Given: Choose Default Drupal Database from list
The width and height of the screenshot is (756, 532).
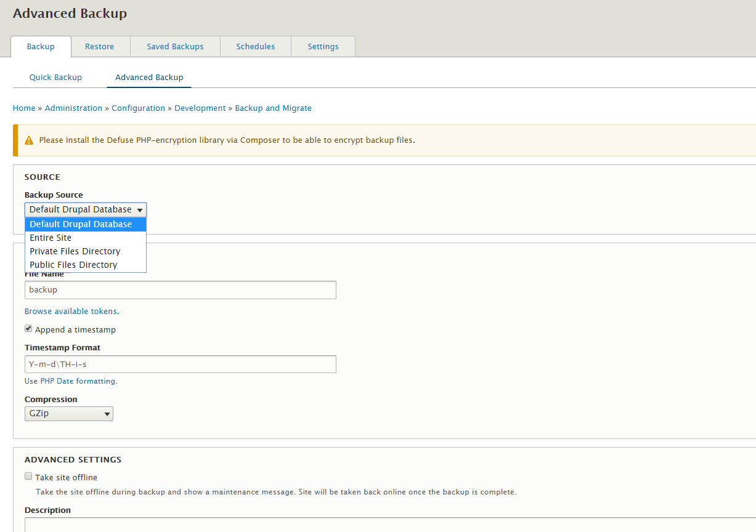Looking at the screenshot, I should pyautogui.click(x=86, y=224).
